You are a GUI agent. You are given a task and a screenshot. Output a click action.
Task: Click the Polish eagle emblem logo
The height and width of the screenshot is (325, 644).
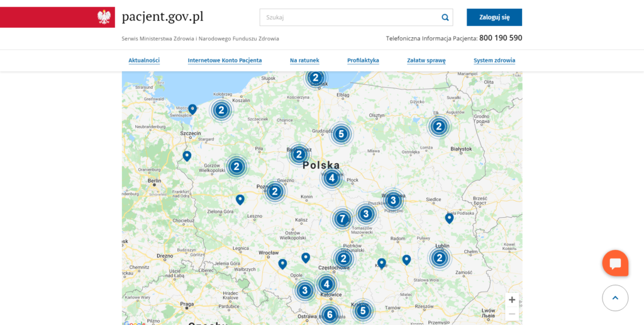point(104,17)
